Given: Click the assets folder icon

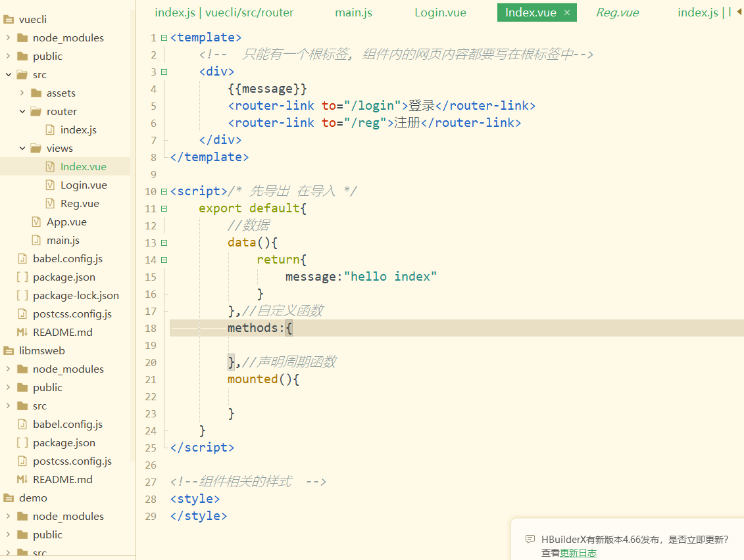Looking at the screenshot, I should [x=36, y=93].
